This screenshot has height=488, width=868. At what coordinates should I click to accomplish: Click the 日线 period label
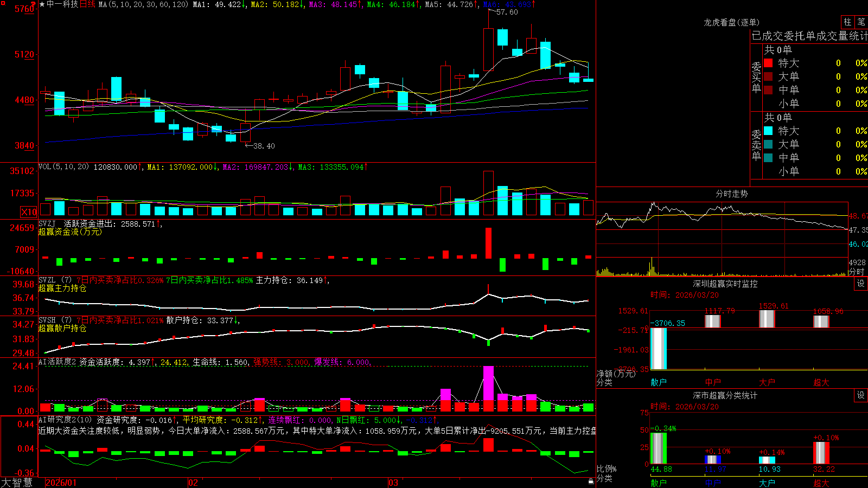[87, 4]
